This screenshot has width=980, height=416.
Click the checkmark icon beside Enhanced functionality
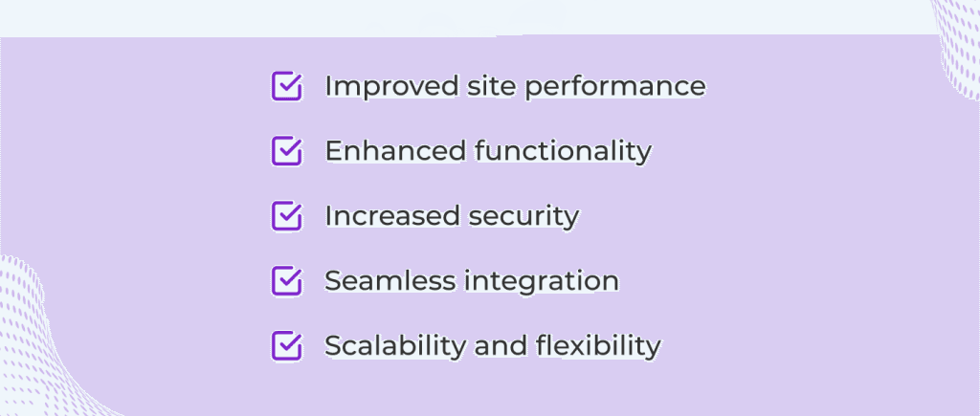pyautogui.click(x=287, y=150)
